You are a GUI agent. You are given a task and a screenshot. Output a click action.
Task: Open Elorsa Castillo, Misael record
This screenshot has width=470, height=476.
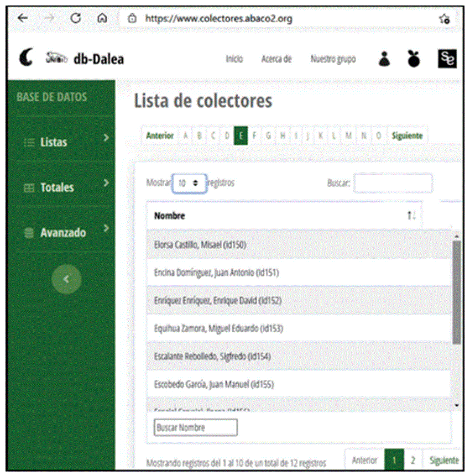click(200, 245)
